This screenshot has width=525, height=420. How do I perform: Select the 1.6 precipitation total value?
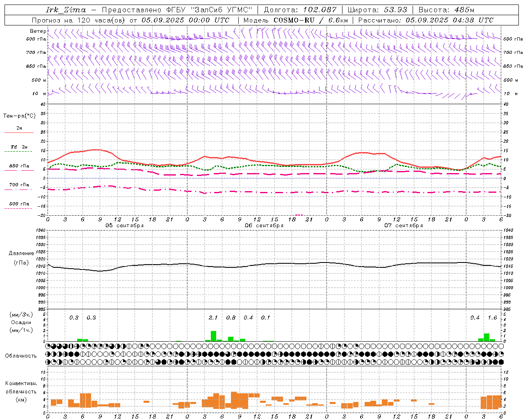[492, 318]
